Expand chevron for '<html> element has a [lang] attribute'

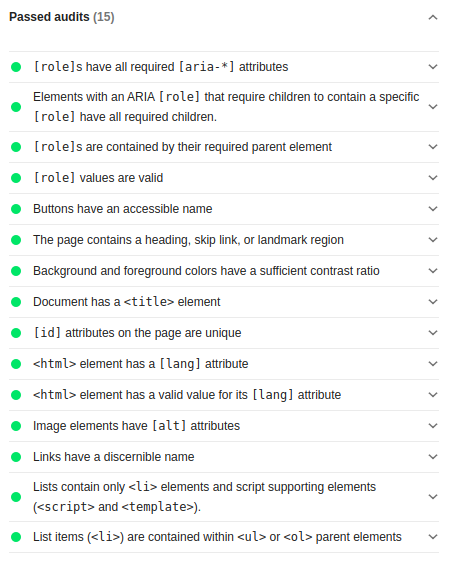(433, 364)
